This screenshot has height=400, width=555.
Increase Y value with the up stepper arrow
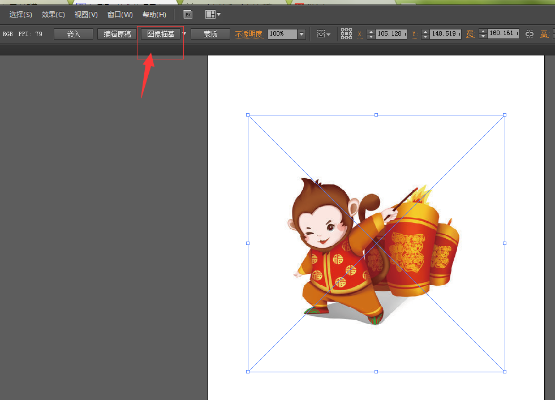[425, 32]
